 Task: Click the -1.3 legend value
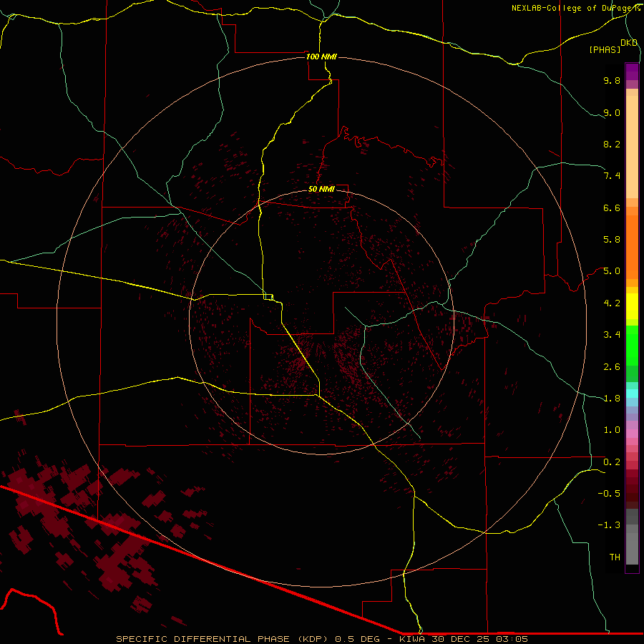[x=609, y=525]
